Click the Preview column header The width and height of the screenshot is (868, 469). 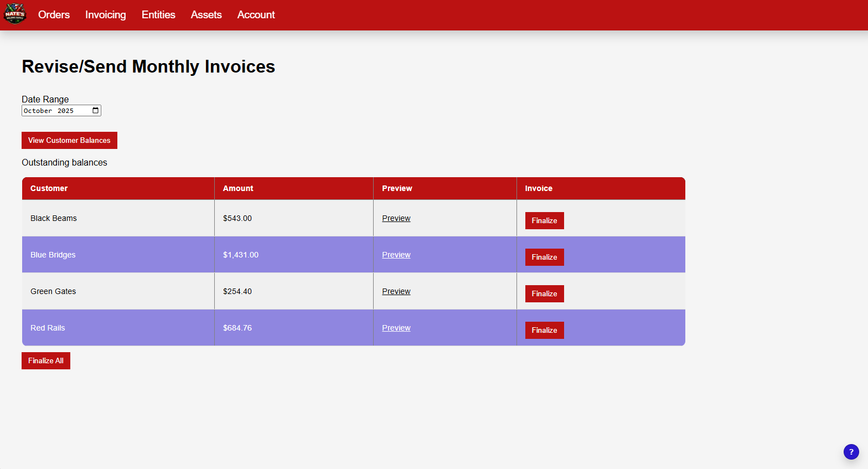point(445,188)
